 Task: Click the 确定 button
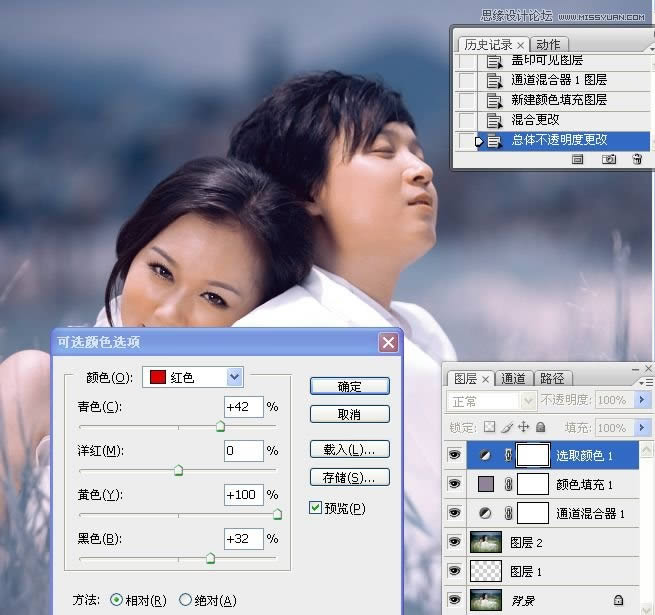349,386
